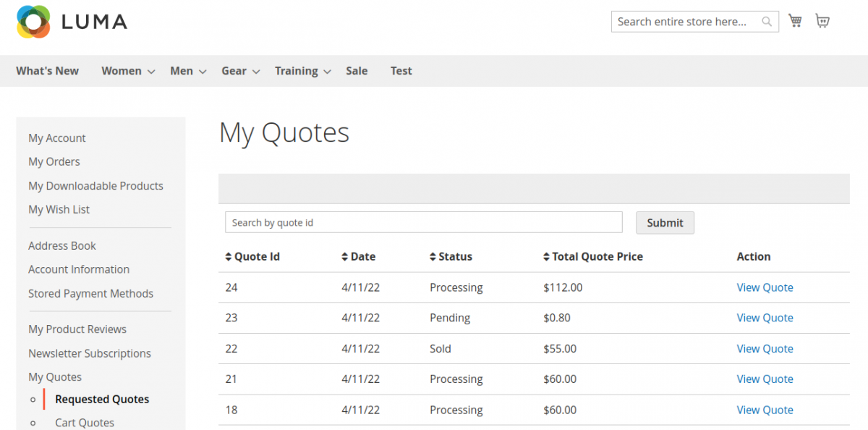This screenshot has width=868, height=430.
Task: Select the Requested Quotes bullet marker
Action: tap(33, 399)
